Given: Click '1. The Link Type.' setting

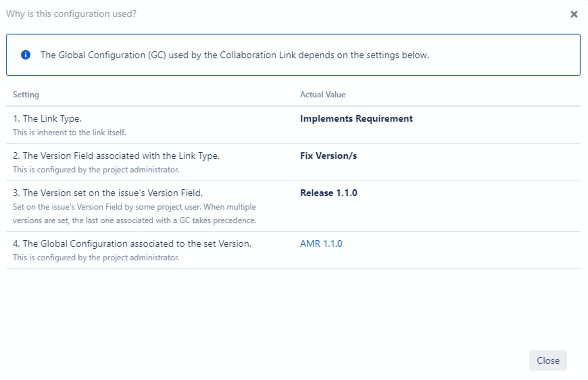Looking at the screenshot, I should pyautogui.click(x=47, y=119).
